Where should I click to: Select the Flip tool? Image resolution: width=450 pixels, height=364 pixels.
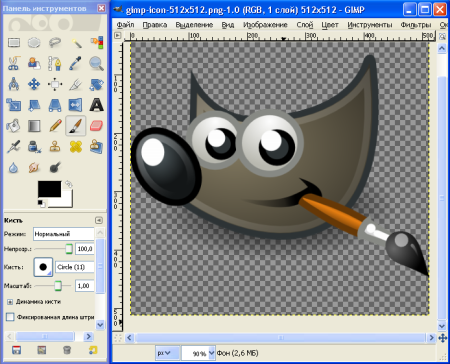tap(76, 105)
